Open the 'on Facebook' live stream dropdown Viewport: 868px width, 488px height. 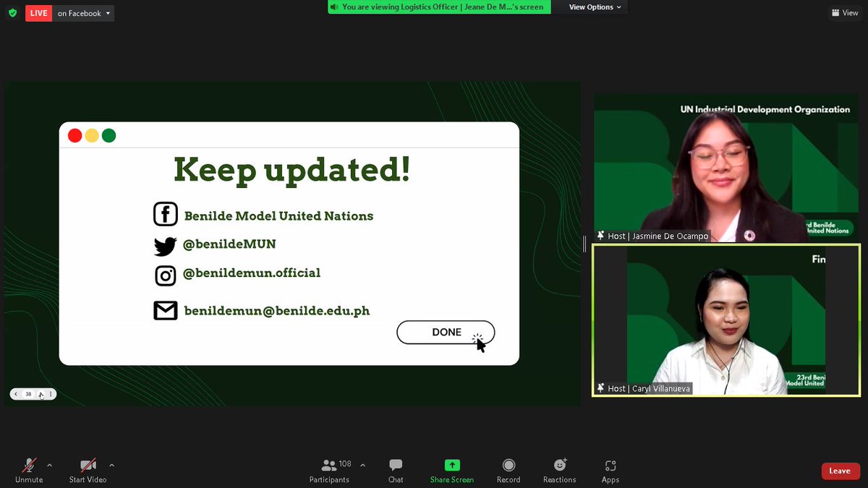pyautogui.click(x=84, y=13)
